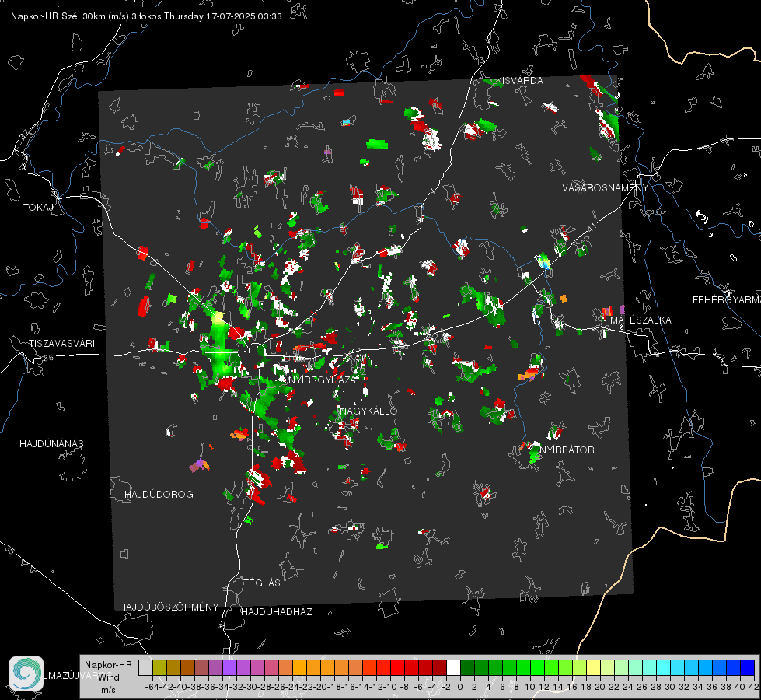761x700 pixels.
Task: Click the HAJDÚHADHÁZ label
Action: pyautogui.click(x=277, y=612)
